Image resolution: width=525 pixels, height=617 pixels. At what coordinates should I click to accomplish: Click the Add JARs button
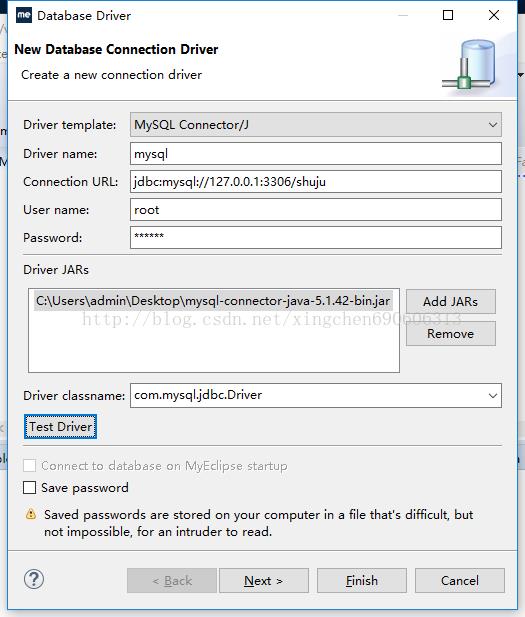451,302
